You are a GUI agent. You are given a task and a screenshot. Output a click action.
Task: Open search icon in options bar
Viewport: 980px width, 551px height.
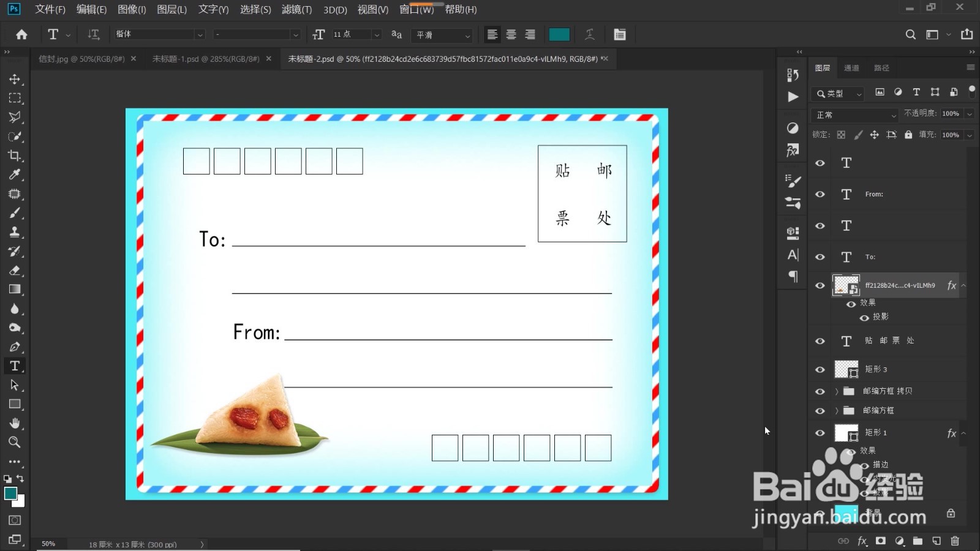pos(911,35)
